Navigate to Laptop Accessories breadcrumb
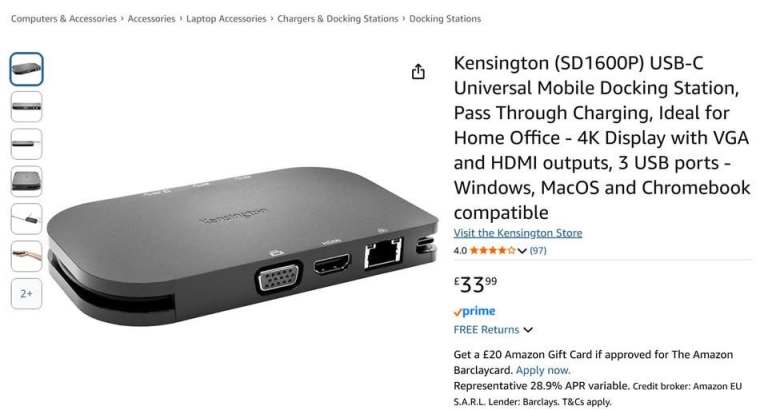This screenshot has height=410, width=768. pyautogui.click(x=226, y=19)
